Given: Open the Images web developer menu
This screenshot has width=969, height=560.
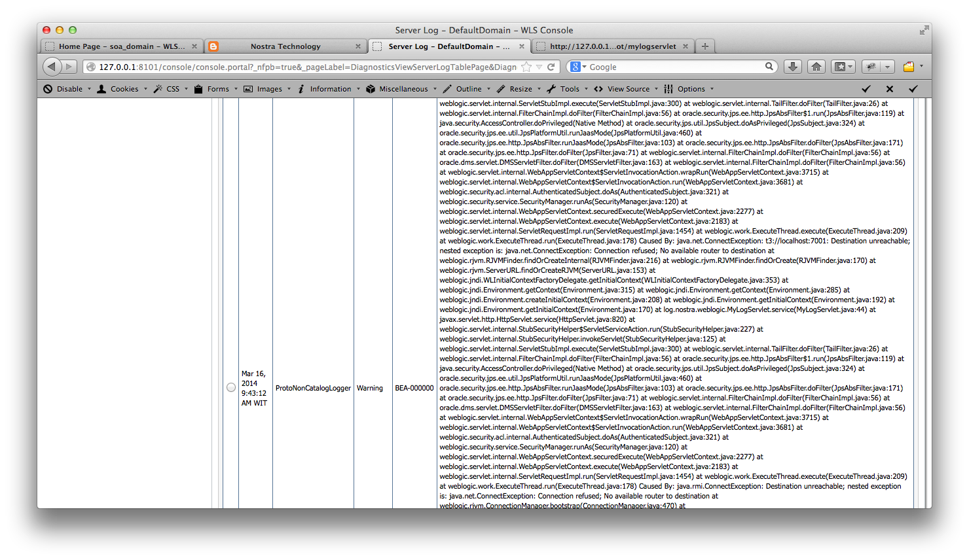Looking at the screenshot, I should pos(267,89).
